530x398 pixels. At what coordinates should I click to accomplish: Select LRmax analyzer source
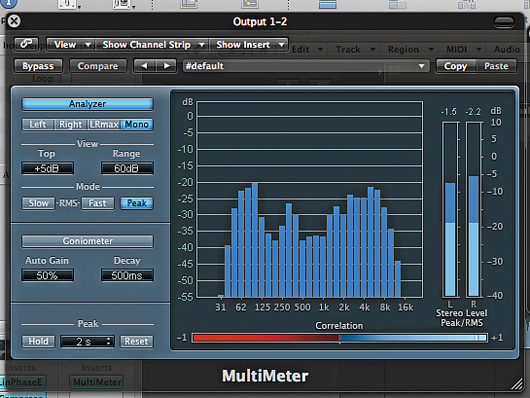click(104, 124)
